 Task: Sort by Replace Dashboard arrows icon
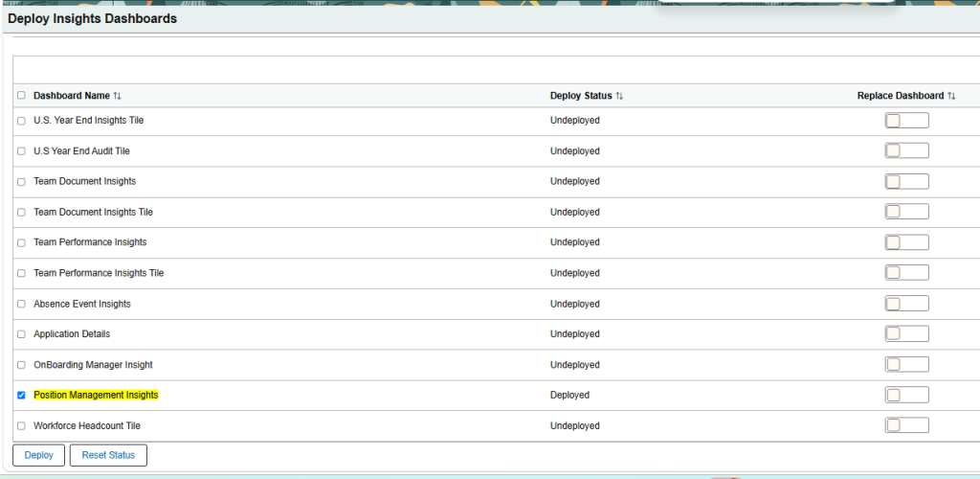click(951, 96)
